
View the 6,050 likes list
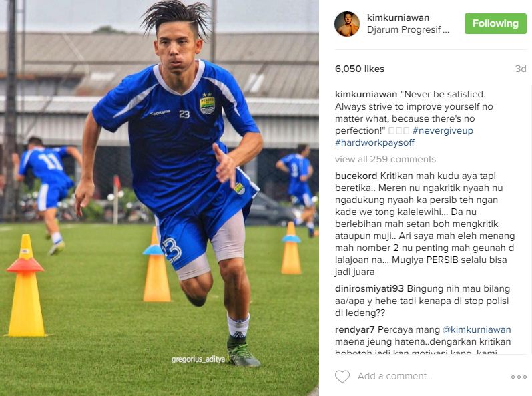[360, 69]
